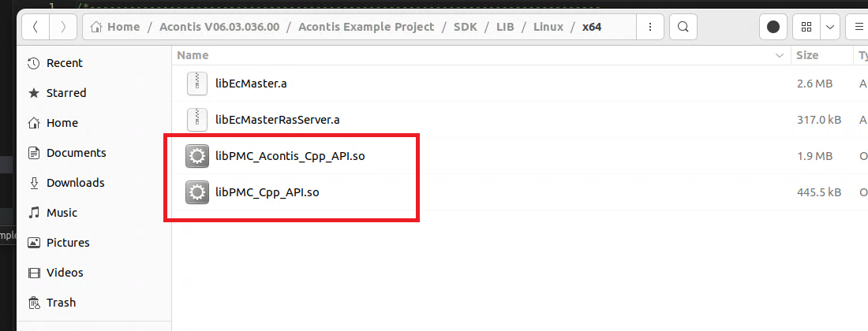This screenshot has height=331, width=868.
Task: Go to Downloads in the sidebar
Action: click(x=75, y=183)
